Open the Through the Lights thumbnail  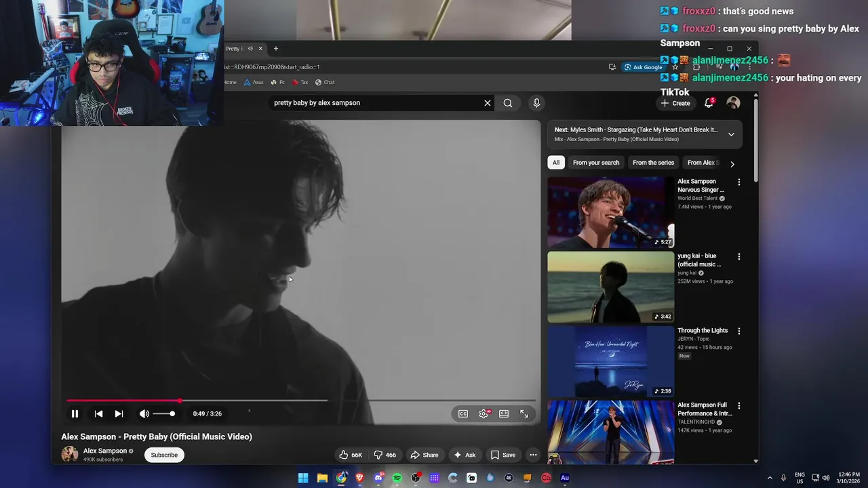611,361
